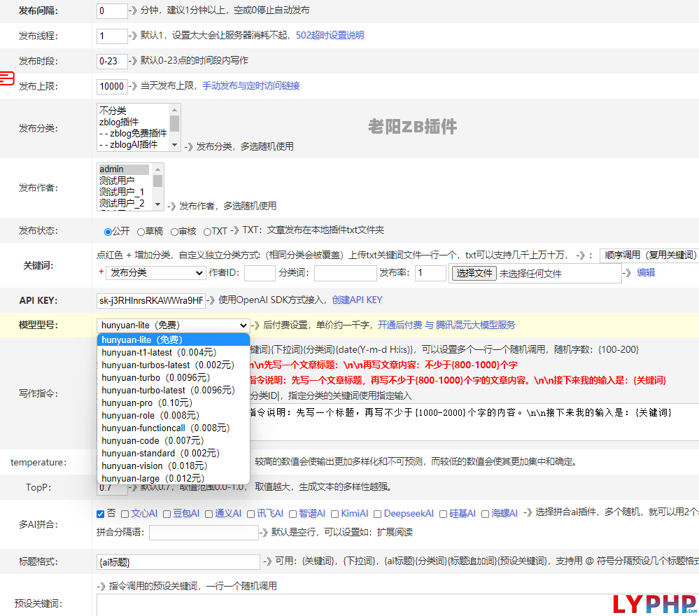Choose hunyuan-turbos-latest option

(173, 365)
